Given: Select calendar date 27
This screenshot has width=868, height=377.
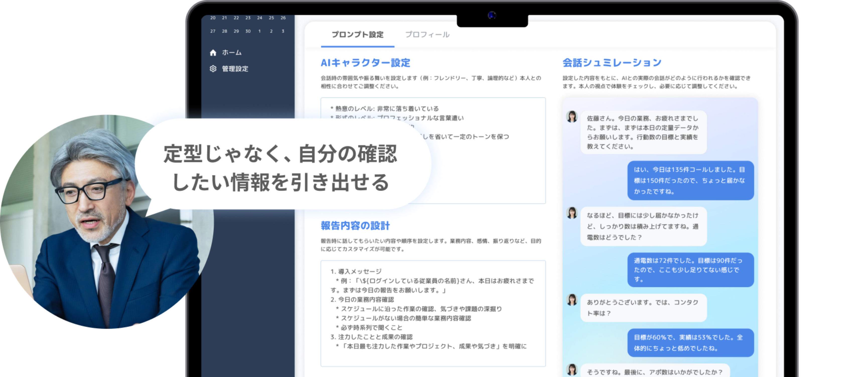Looking at the screenshot, I should tap(213, 31).
